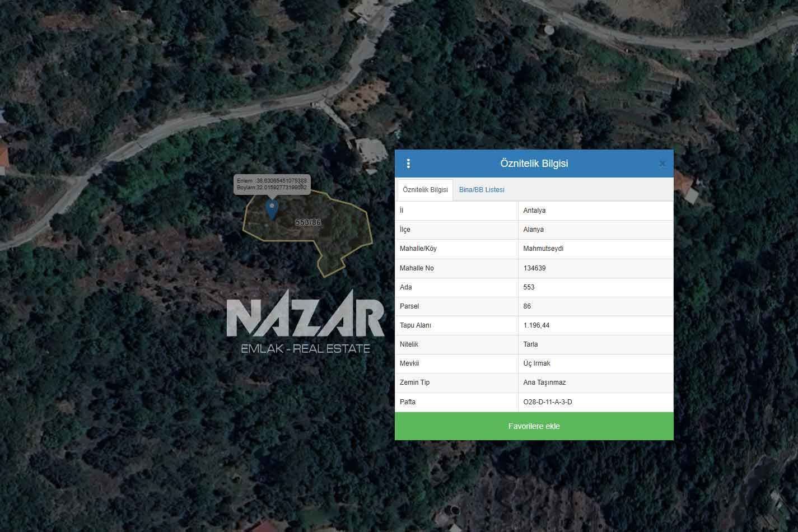Click the panel title Öznitelik Bilgisi header
The width and height of the screenshot is (798, 532).
tap(534, 164)
